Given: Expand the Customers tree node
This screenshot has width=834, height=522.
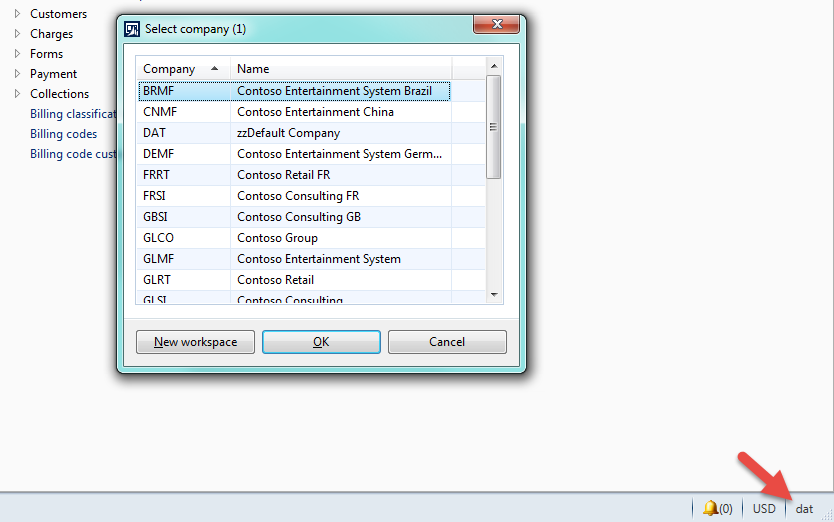Looking at the screenshot, I should point(18,13).
